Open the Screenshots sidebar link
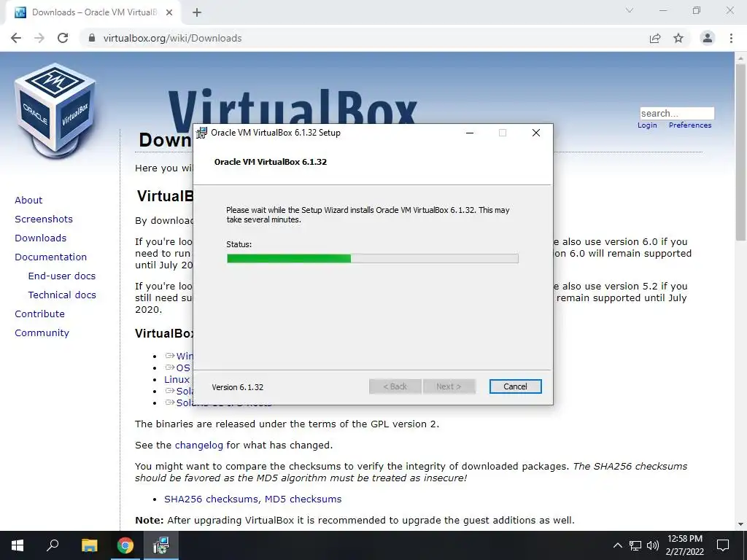Viewport: 747px width, 560px height. pos(44,219)
